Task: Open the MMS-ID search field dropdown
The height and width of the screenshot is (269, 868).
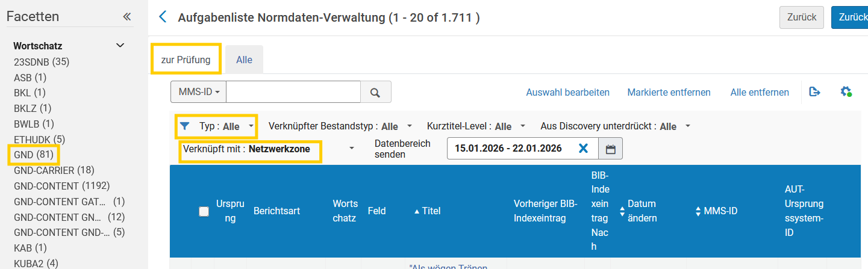Action: (198, 92)
